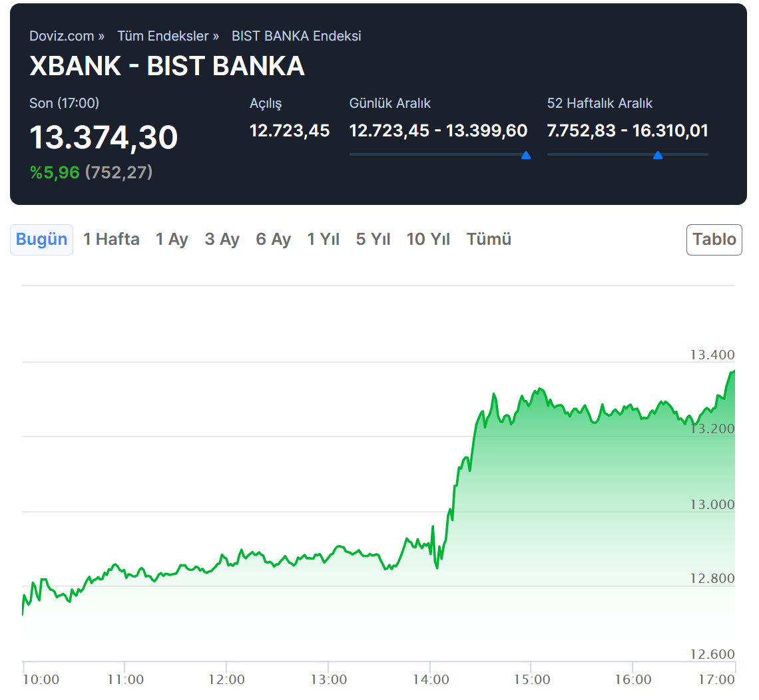Open the Tüm Endeksler breadcrumb link
Viewport: 759px width, 700px height.
[163, 36]
